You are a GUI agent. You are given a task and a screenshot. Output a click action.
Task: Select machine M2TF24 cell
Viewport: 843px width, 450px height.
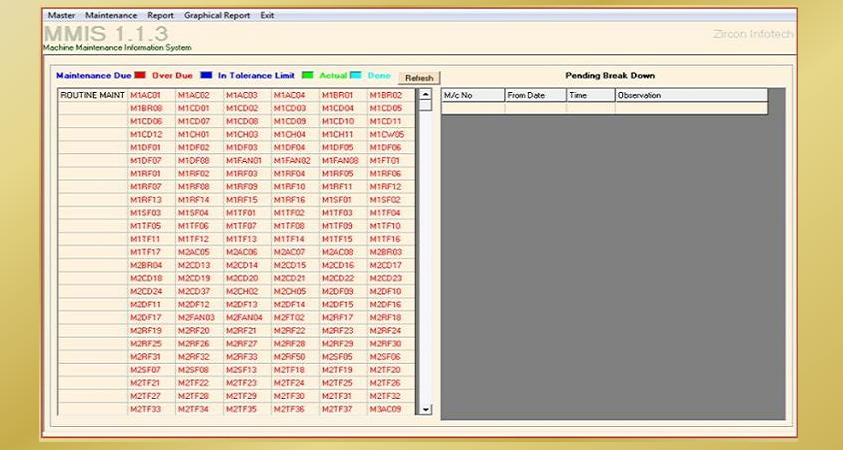coord(295,383)
